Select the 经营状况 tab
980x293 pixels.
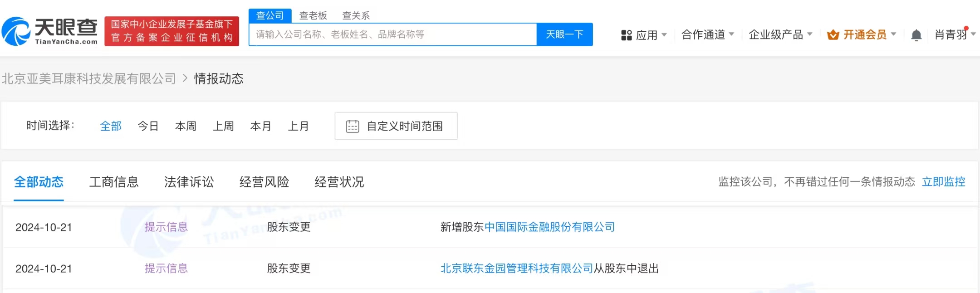339,182
